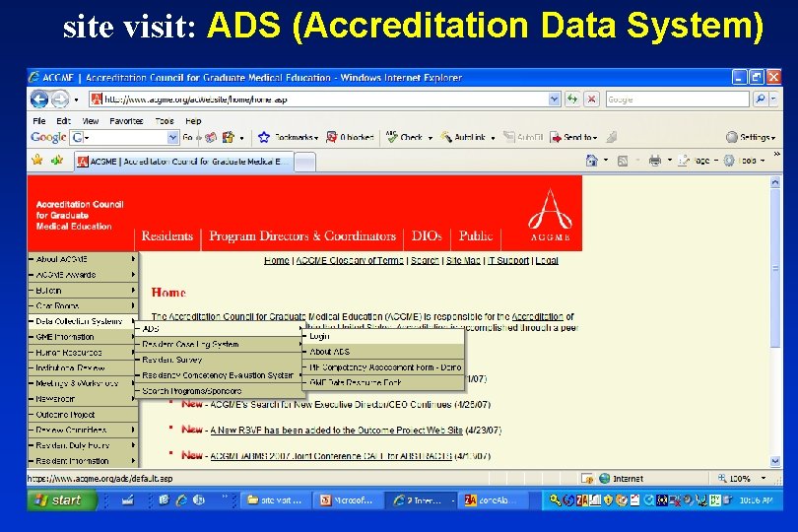This screenshot has height=532, width=798.
Task: Open search provider dropdown arrow next to magnifier
Action: coord(773,100)
